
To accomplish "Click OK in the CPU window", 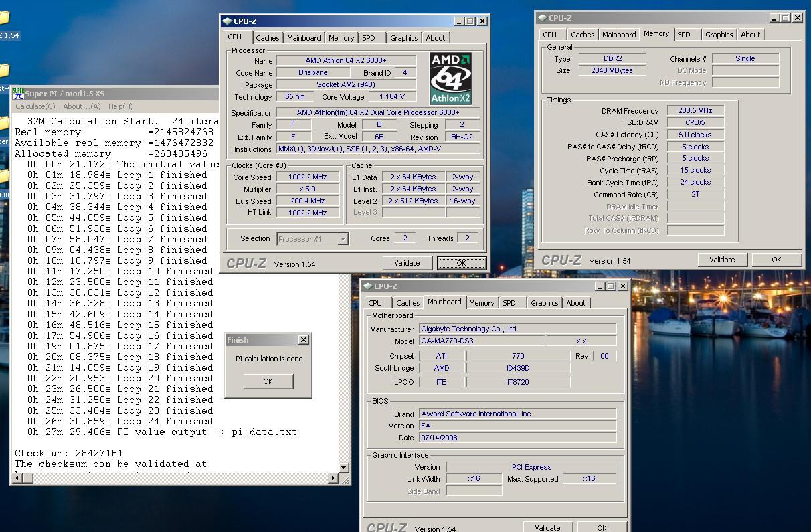I will (x=461, y=263).
